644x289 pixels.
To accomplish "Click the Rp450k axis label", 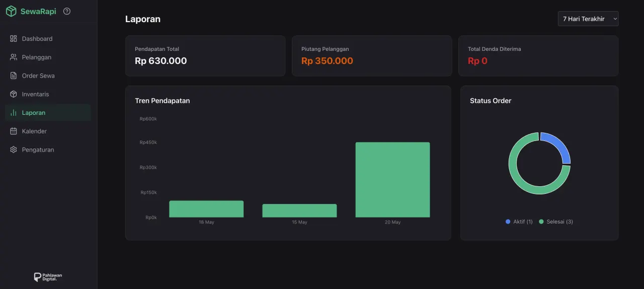I will 148,142.
